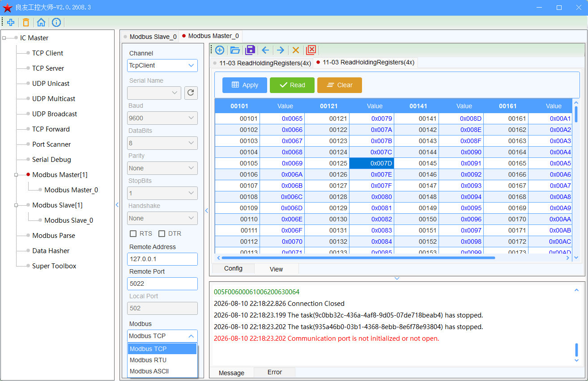The image size is (588, 381).
Task: Click the Remote Address input field
Action: pos(162,259)
